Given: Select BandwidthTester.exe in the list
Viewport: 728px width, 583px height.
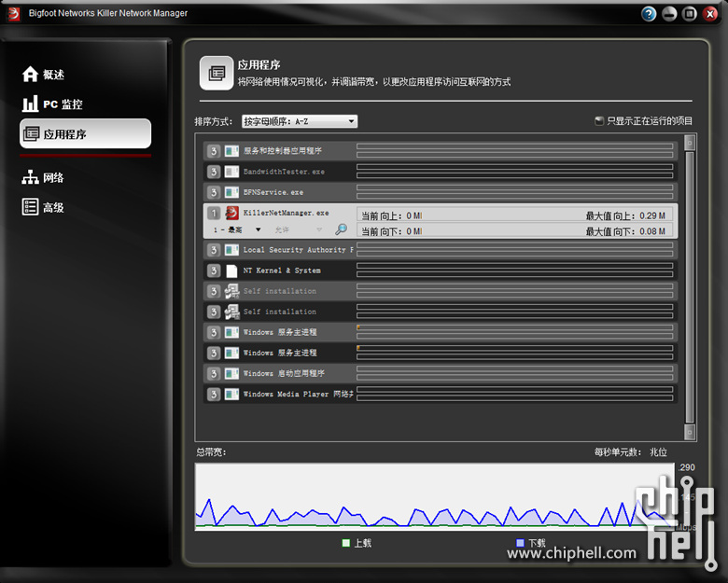Looking at the screenshot, I should click(284, 172).
